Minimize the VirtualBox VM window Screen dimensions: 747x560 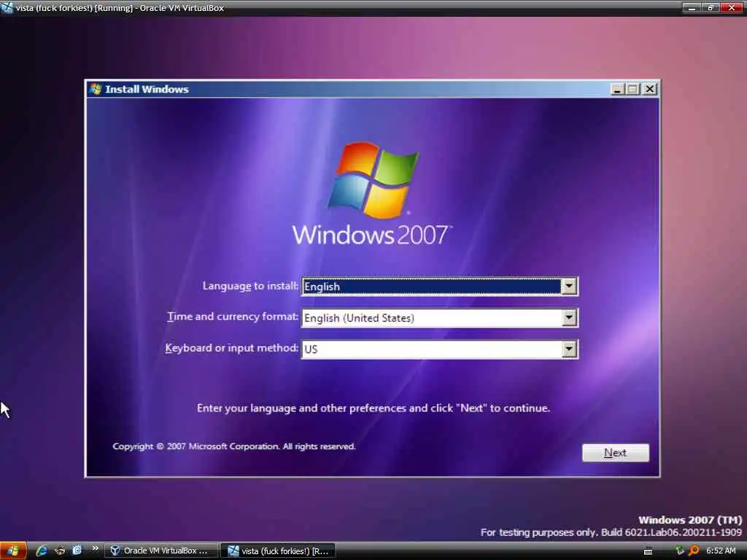[x=692, y=7]
